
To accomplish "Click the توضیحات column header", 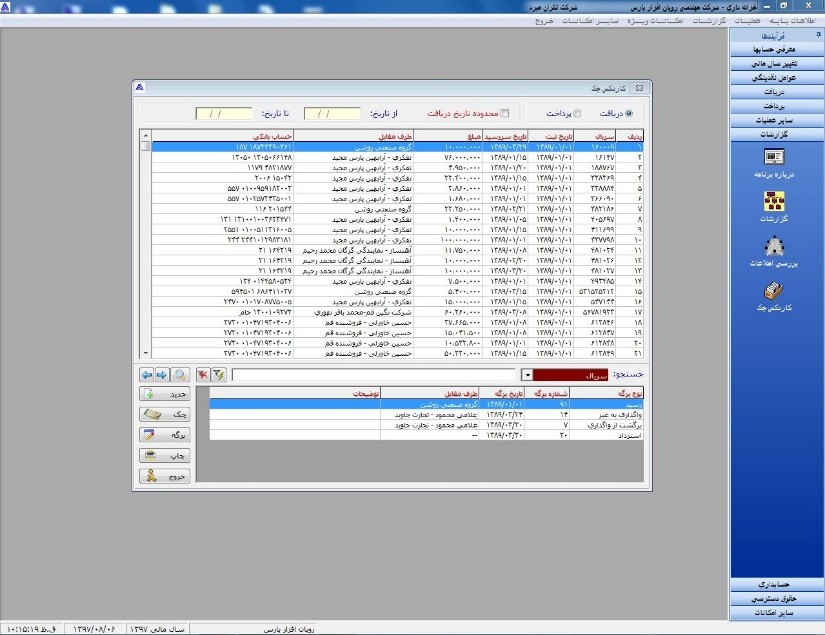I will 295,394.
